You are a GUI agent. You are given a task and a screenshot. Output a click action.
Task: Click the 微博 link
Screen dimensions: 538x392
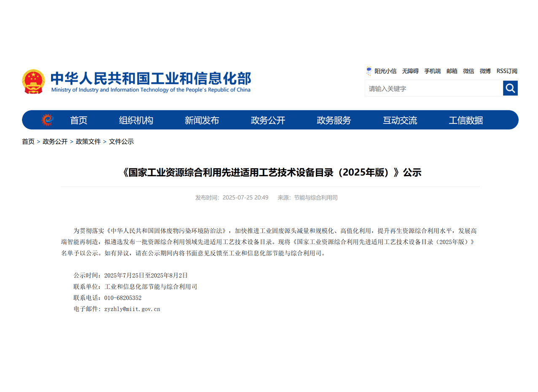pyautogui.click(x=485, y=71)
